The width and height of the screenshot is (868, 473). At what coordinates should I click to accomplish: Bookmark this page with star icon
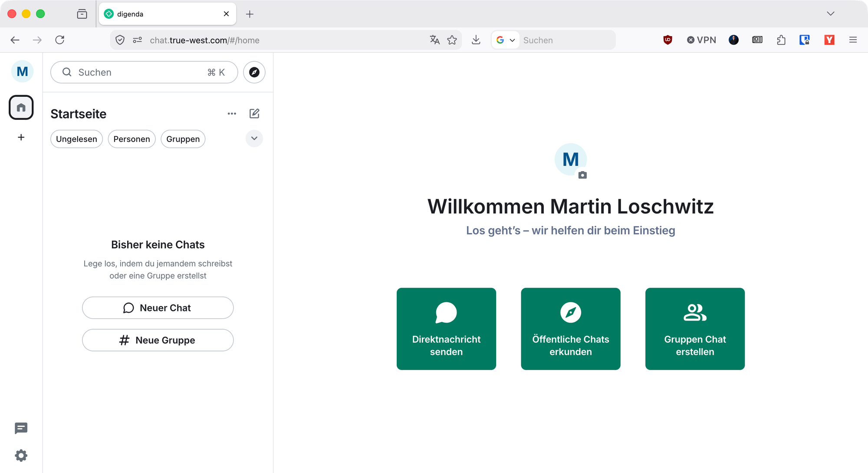[452, 40]
